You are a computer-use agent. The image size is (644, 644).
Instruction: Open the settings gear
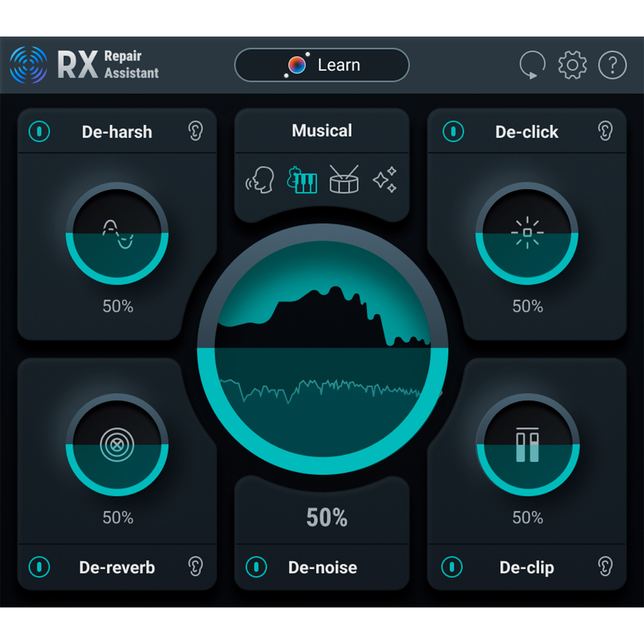(573, 65)
